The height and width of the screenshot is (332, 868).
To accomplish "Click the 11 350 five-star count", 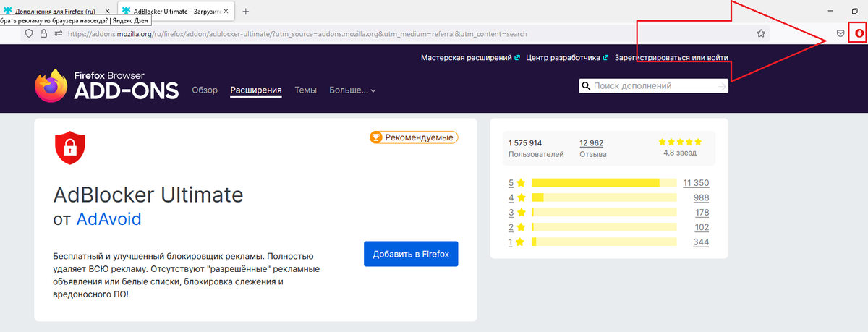I will tap(696, 183).
